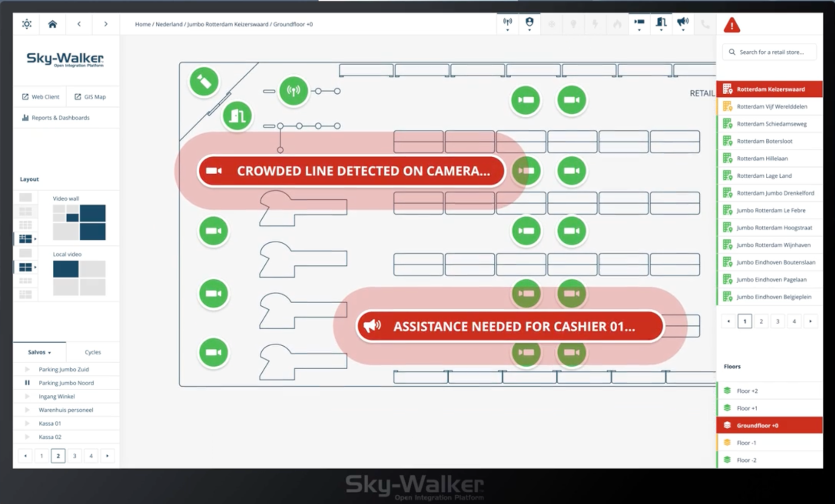Click the top-left blue local video tile
Image resolution: width=835 pixels, height=504 pixels.
click(x=66, y=269)
